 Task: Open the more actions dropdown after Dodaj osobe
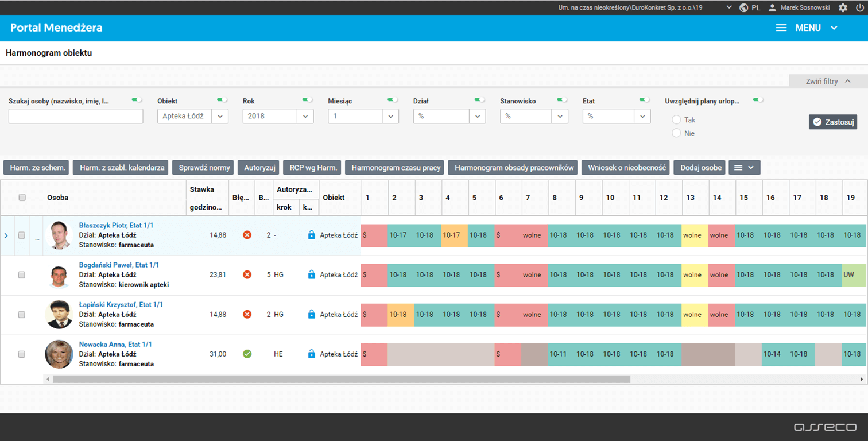(745, 168)
